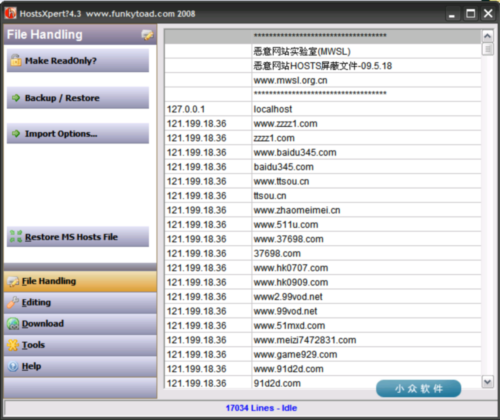The width and height of the screenshot is (500, 420).
Task: Select the 37698.com entry
Action: coord(366,254)
